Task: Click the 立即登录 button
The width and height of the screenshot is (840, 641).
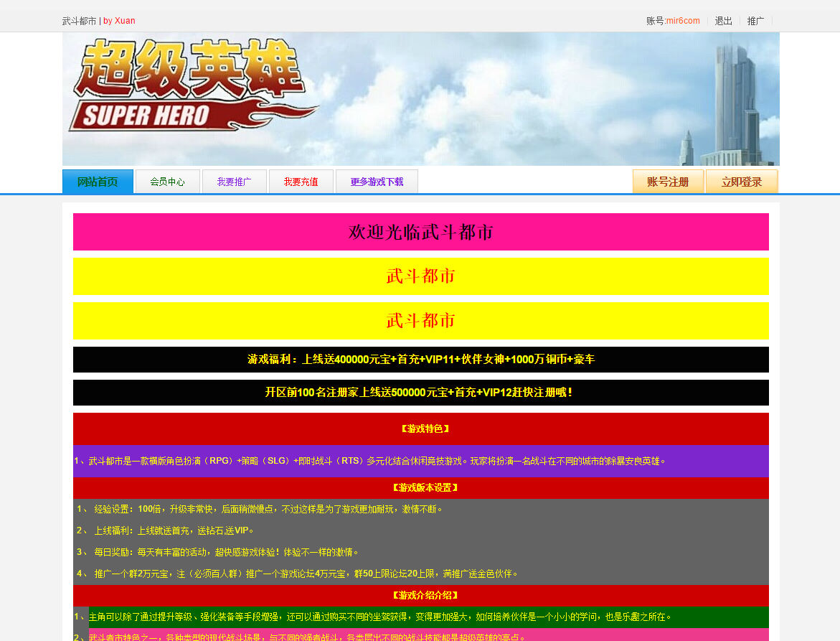Action: point(741,182)
